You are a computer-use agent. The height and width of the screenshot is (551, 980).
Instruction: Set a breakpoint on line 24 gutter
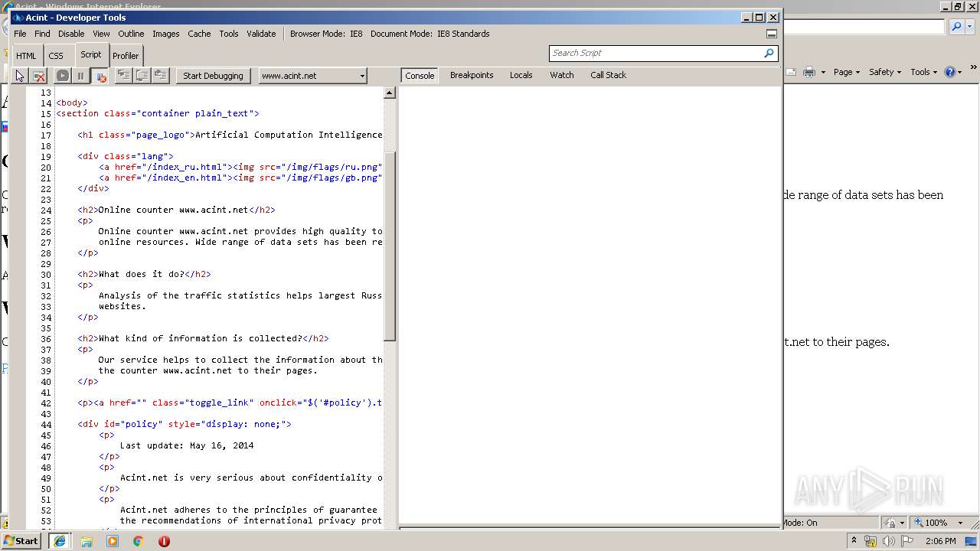point(19,210)
